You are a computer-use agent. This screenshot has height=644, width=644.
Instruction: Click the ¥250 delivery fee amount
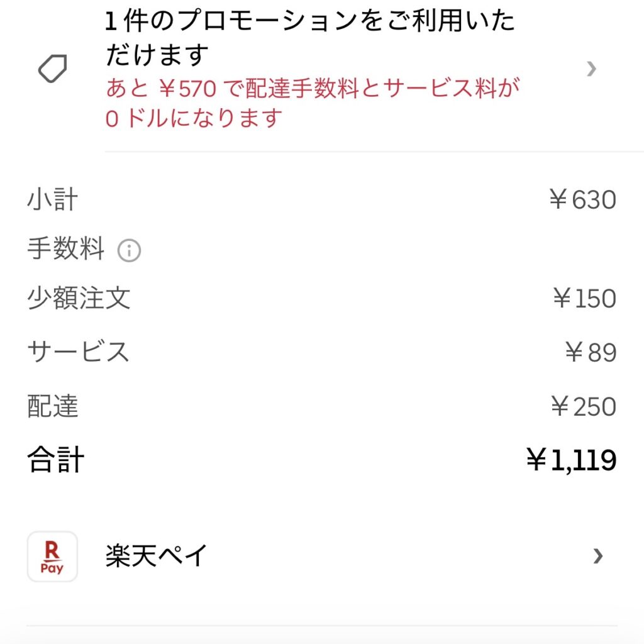click(583, 407)
